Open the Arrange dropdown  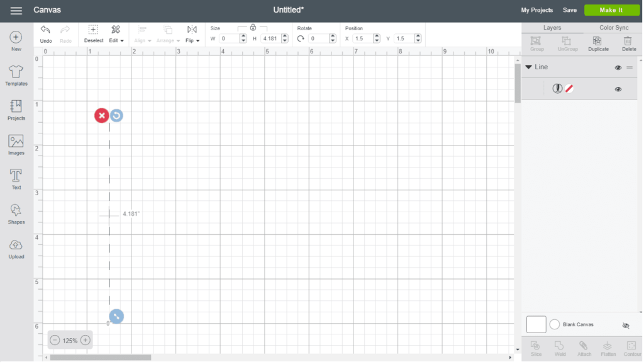pos(168,34)
